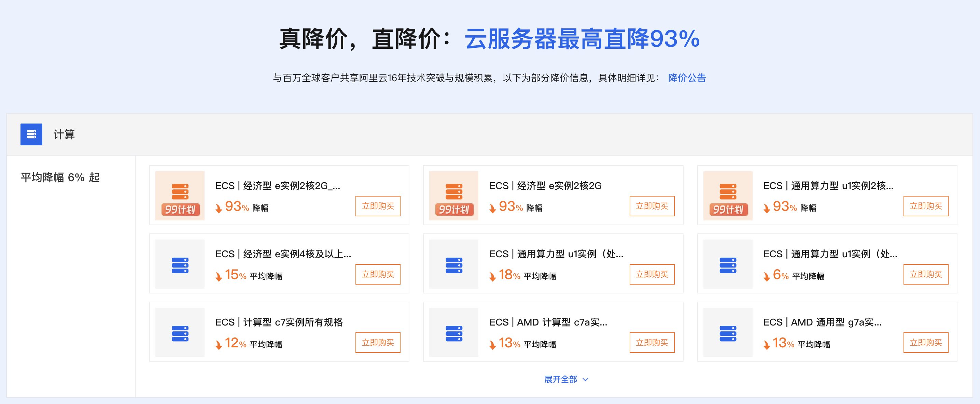Open title ECS | 通用算力型 u1实例2核...
The height and width of the screenshot is (404, 980).
(x=828, y=186)
